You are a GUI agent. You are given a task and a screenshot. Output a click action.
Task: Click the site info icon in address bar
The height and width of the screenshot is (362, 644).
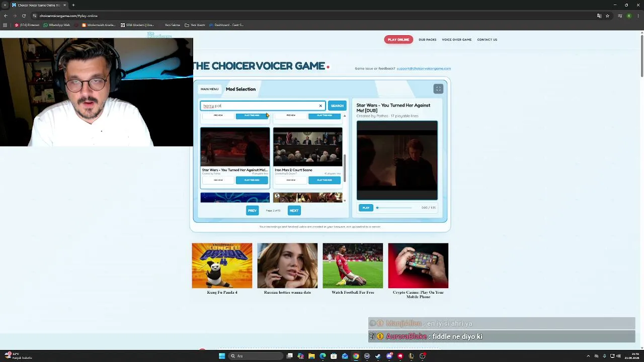point(34,16)
